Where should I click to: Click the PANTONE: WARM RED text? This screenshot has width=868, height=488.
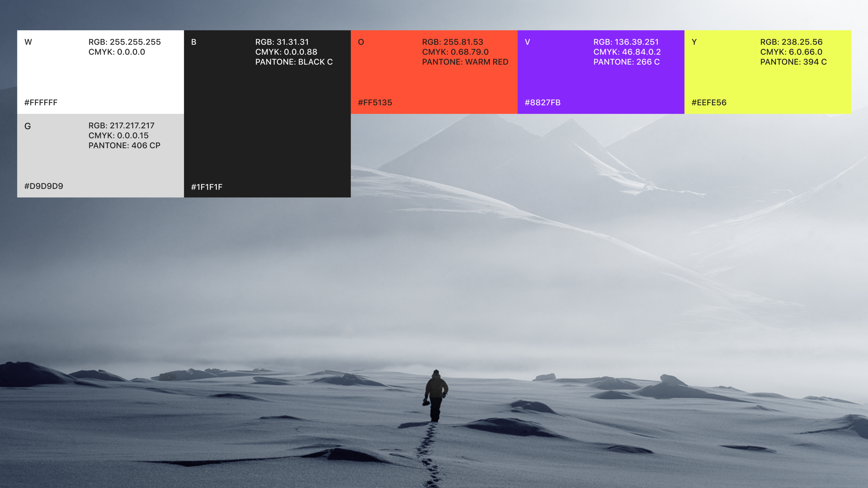[x=465, y=62]
